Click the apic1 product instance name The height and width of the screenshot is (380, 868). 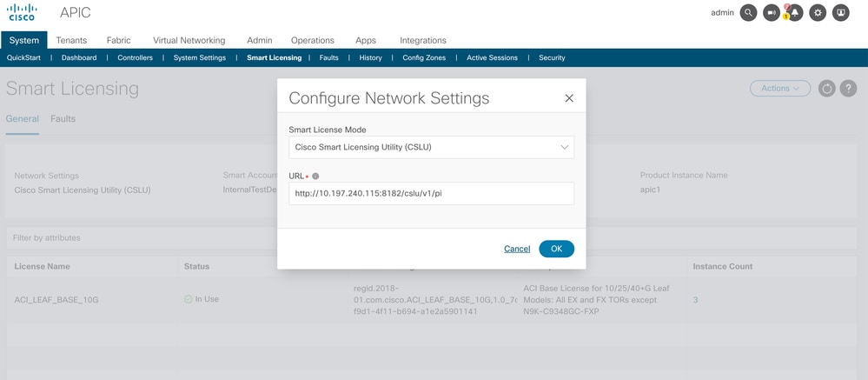(651, 190)
